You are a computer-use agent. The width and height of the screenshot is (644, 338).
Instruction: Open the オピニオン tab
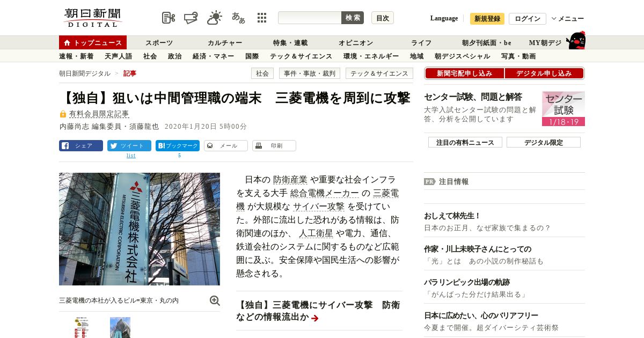pos(356,43)
